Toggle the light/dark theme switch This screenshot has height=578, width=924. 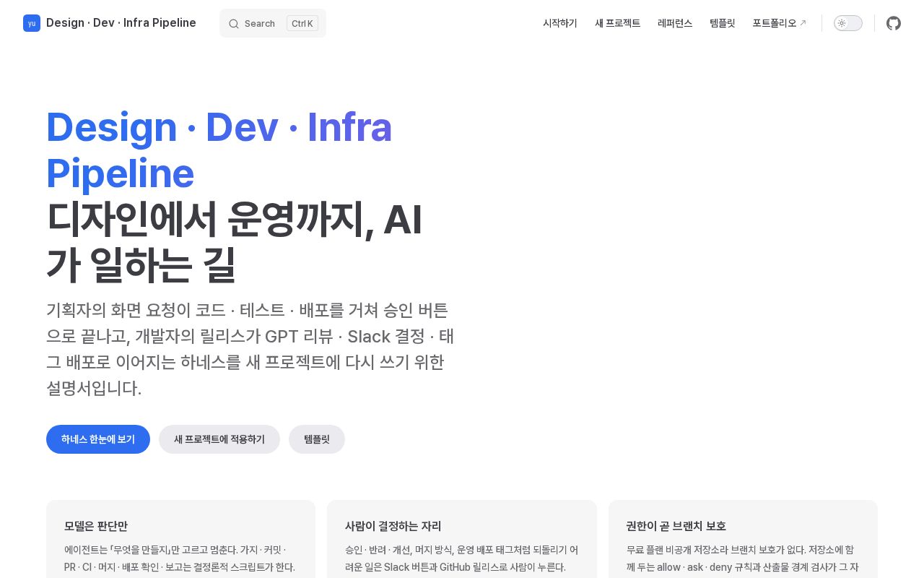click(848, 23)
